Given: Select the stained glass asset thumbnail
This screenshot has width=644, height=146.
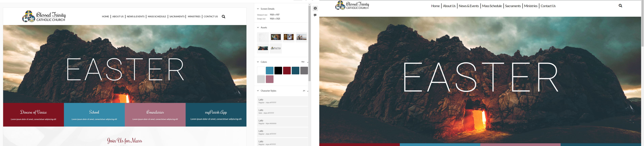Looking at the screenshot, I should [x=289, y=37].
